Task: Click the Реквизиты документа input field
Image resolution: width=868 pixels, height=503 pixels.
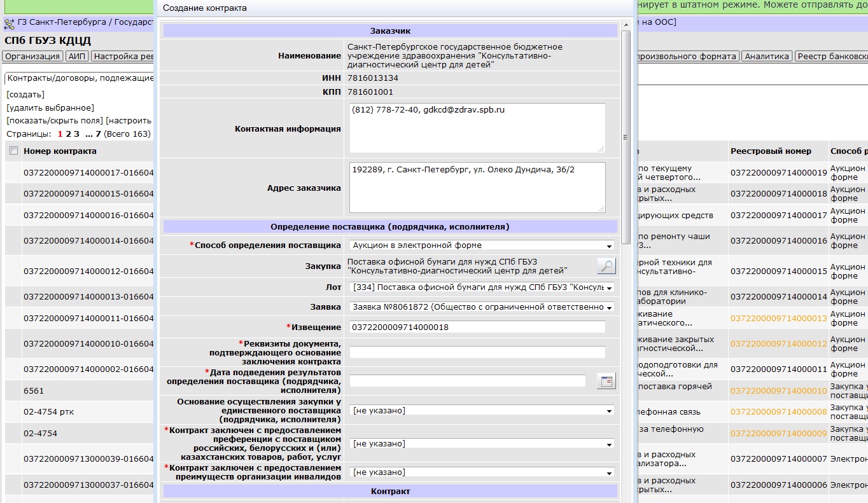Action: pos(477,352)
